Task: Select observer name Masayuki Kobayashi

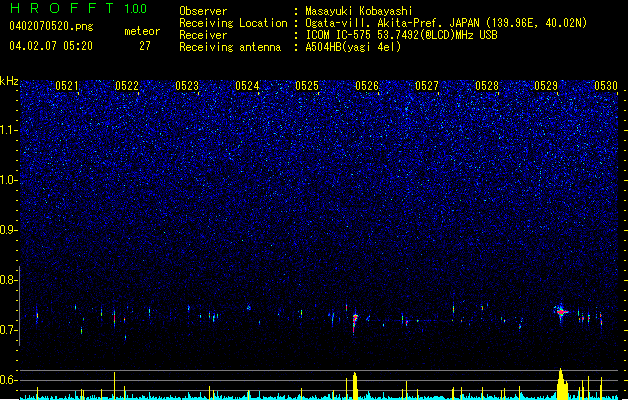Action: coord(359,11)
